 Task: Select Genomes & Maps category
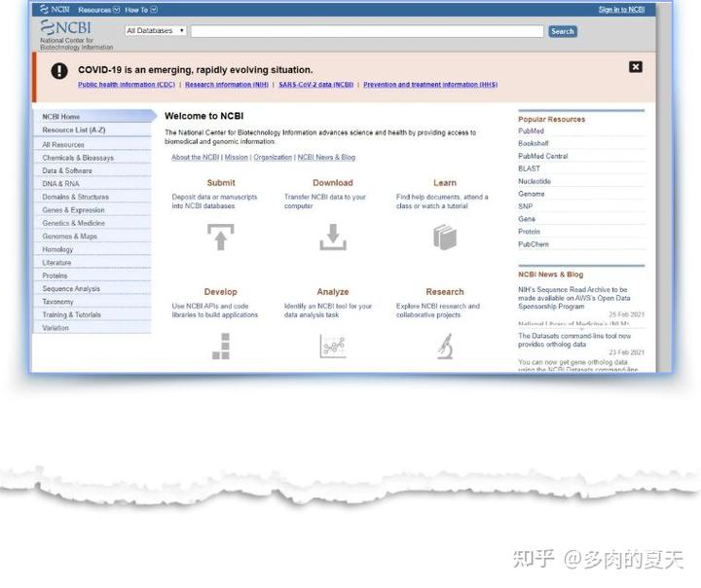click(x=92, y=237)
